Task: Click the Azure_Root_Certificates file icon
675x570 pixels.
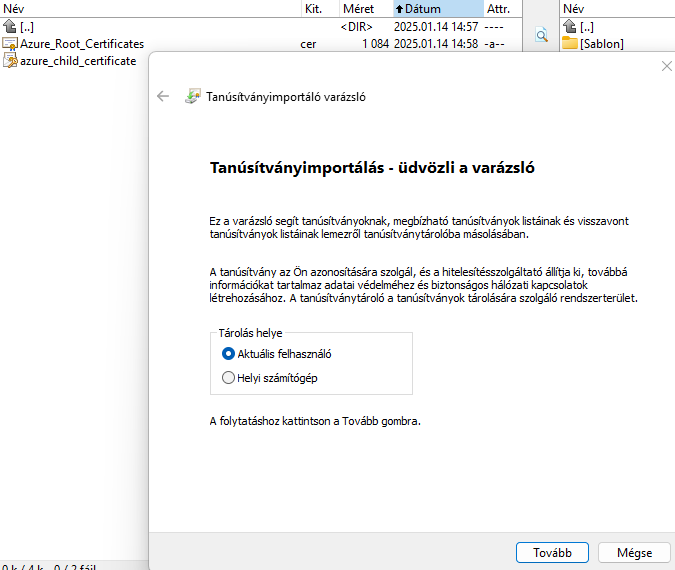Action: (x=10, y=44)
